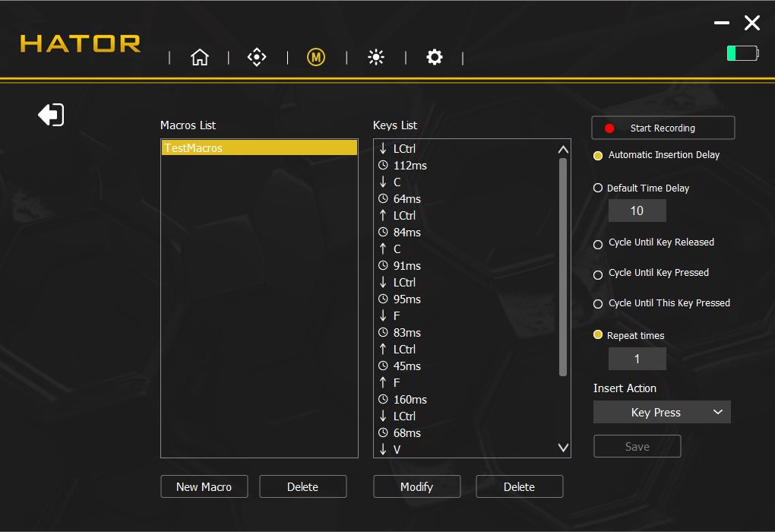Image resolution: width=775 pixels, height=532 pixels.
Task: Click the Keys List scroll up arrow
Action: (x=563, y=149)
